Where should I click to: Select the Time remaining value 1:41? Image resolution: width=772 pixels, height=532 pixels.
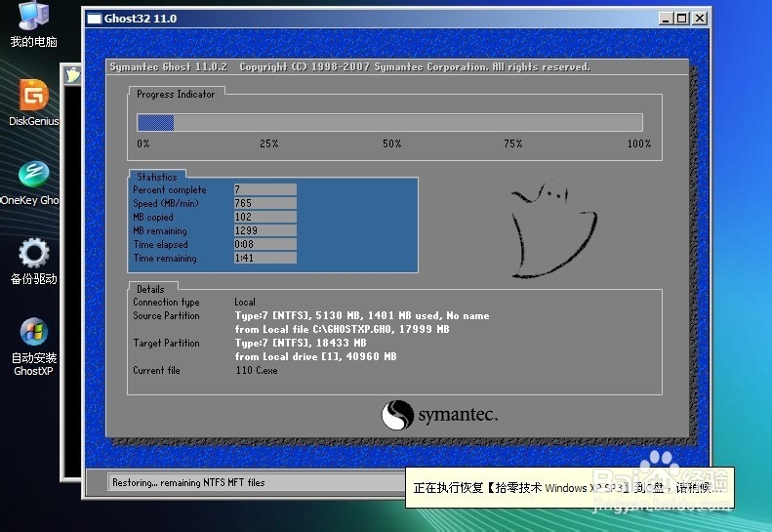[264, 258]
